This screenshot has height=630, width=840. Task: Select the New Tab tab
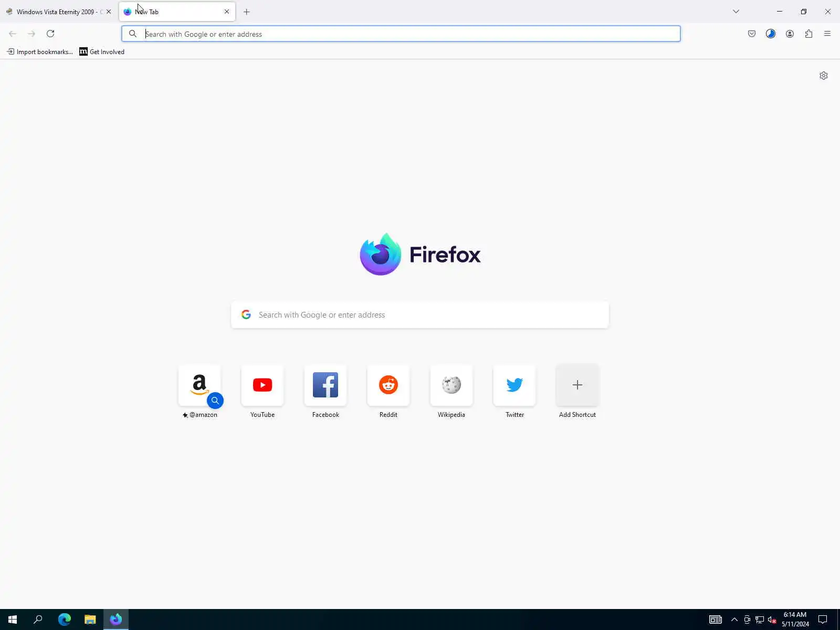tap(177, 12)
